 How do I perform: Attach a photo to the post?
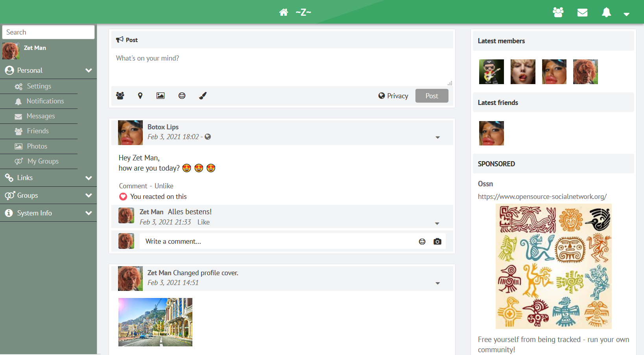[161, 96]
